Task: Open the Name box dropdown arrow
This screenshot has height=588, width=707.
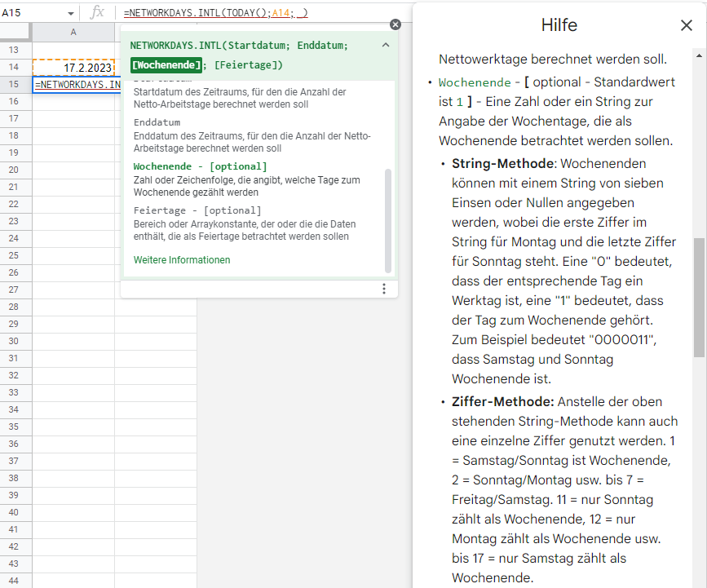Action: pos(70,13)
